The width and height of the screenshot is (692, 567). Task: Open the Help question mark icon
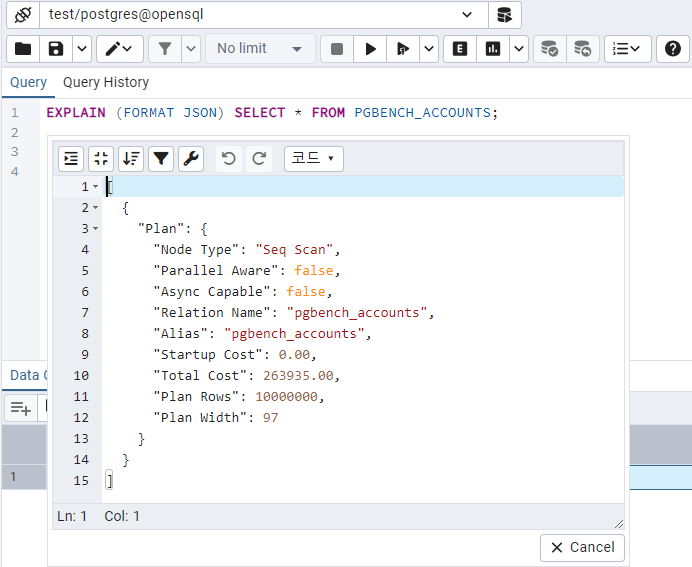673,49
